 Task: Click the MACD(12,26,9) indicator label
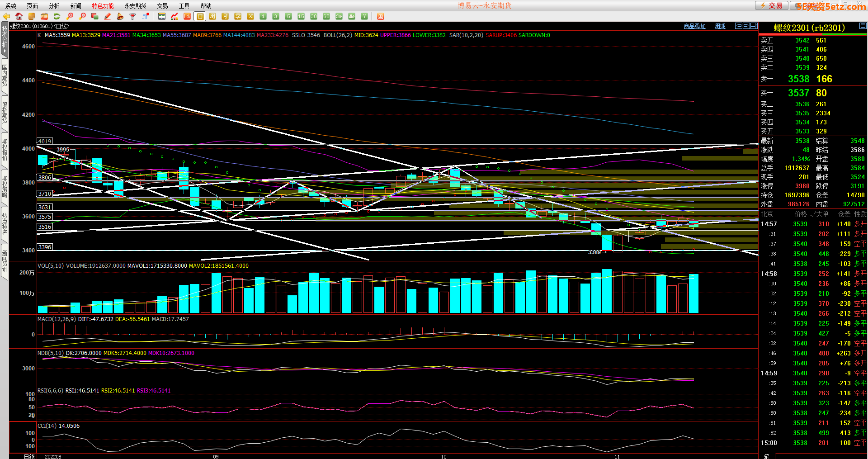click(x=57, y=319)
